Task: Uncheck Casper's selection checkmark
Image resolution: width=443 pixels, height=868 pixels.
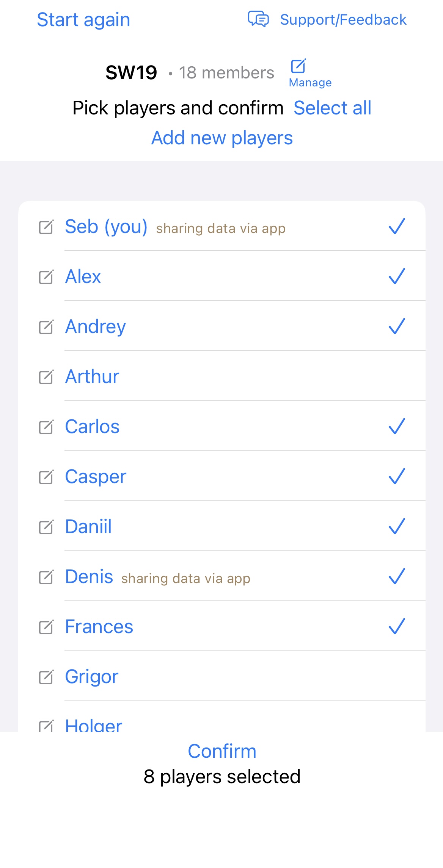Action: coord(397,476)
